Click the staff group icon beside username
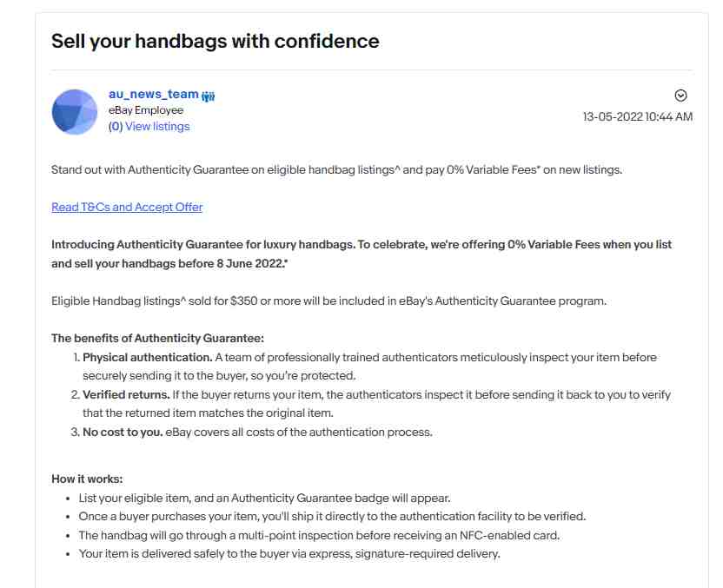This screenshot has height=588, width=723. tap(208, 96)
